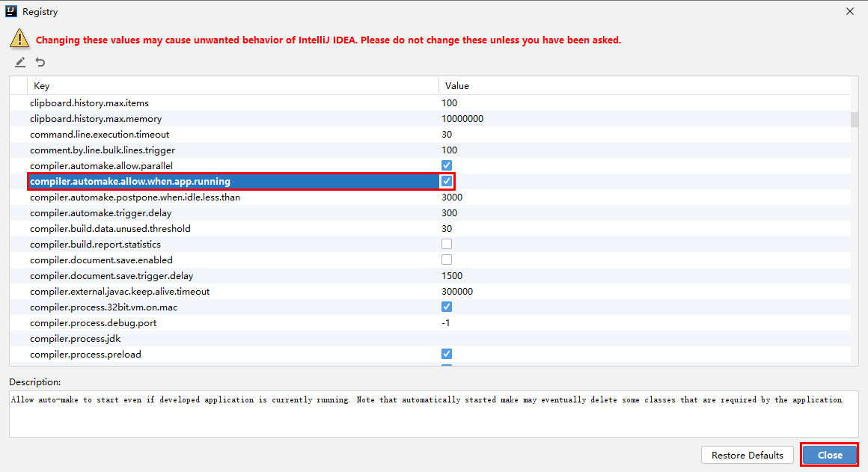Image resolution: width=868 pixels, height=472 pixels.
Task: Select the compiler.process.debug.port key
Action: [93, 323]
